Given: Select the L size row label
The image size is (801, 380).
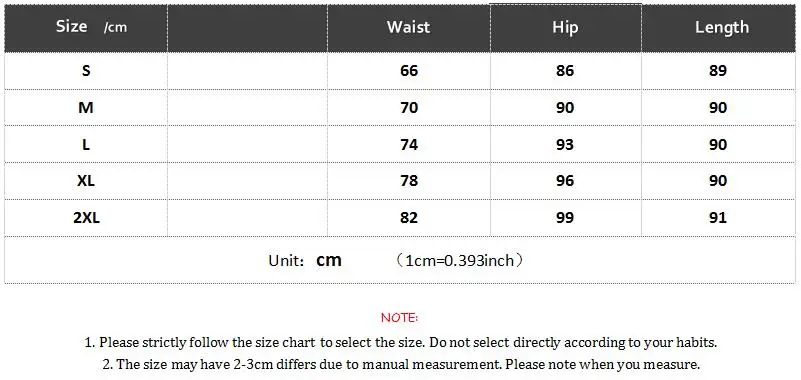Looking at the screenshot, I should tap(86, 145).
